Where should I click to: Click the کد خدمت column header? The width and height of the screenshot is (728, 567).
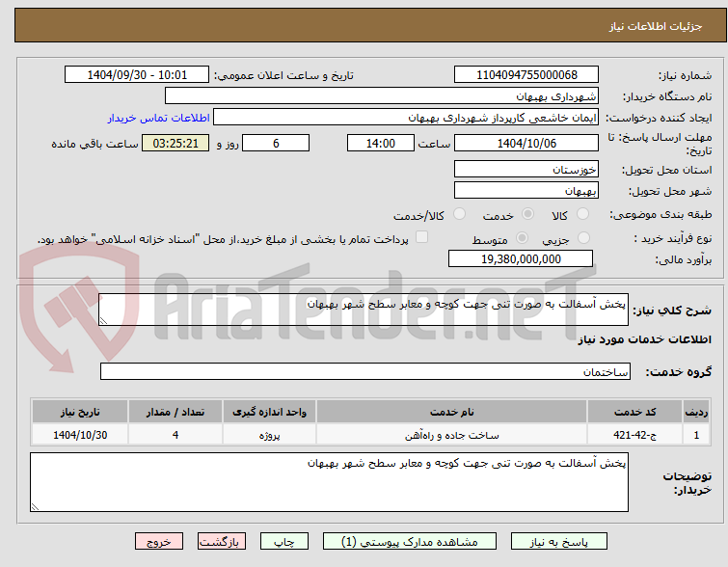tap(634, 412)
